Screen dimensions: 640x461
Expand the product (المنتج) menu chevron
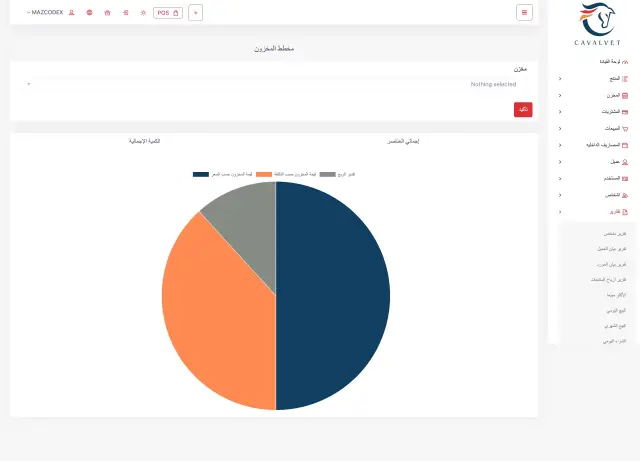560,78
